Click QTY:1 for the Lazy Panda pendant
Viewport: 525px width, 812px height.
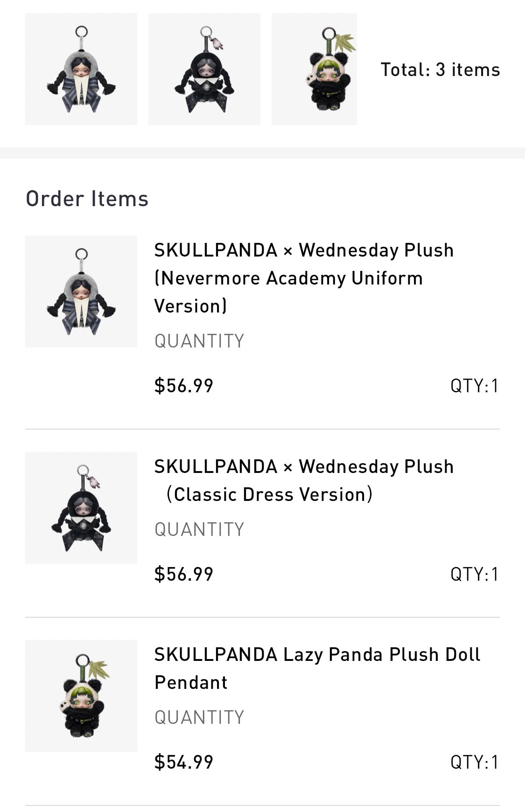coord(475,762)
